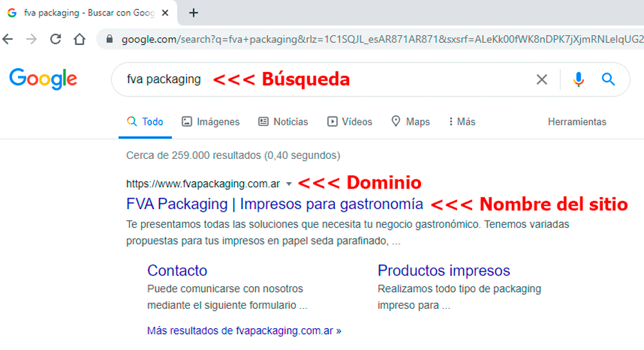Close the fva packaging tab

point(165,13)
